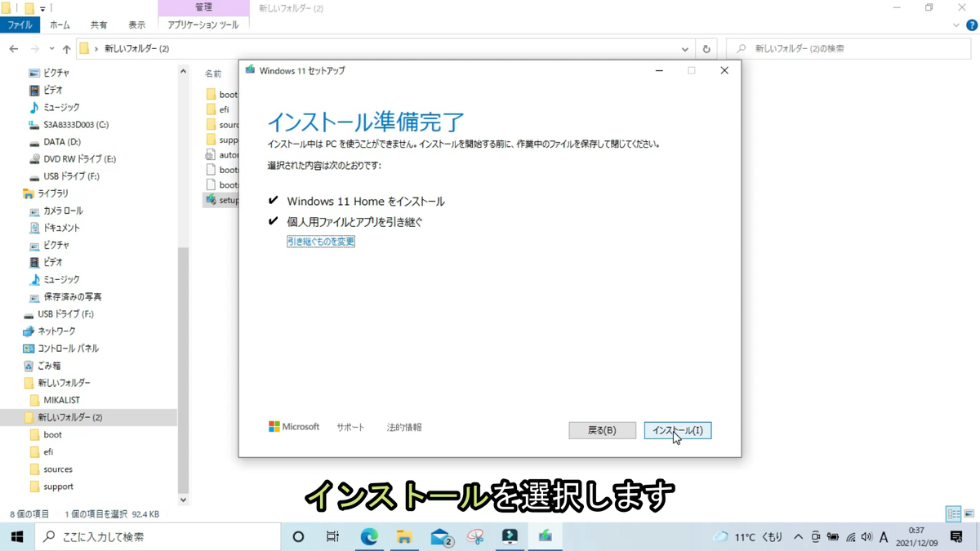The image size is (980, 551).
Task: Open File Explorer taskbar icon
Action: pyautogui.click(x=404, y=536)
